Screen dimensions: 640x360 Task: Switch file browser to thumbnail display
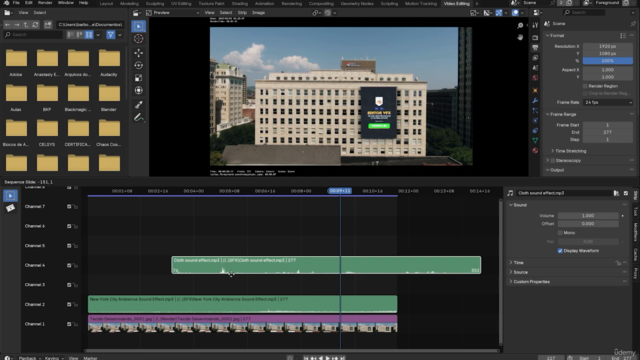(x=89, y=35)
